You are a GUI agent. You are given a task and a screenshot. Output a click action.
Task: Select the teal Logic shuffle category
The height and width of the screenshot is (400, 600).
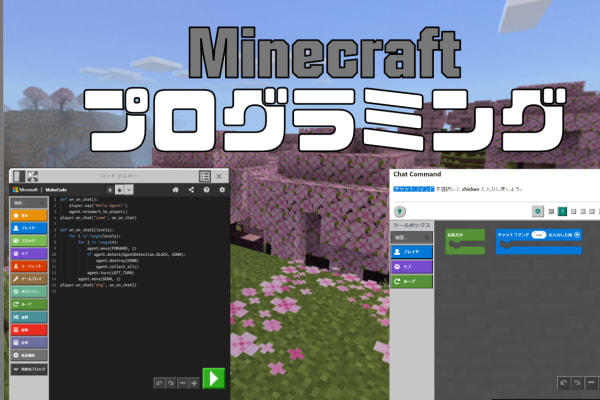pyautogui.click(x=29, y=317)
